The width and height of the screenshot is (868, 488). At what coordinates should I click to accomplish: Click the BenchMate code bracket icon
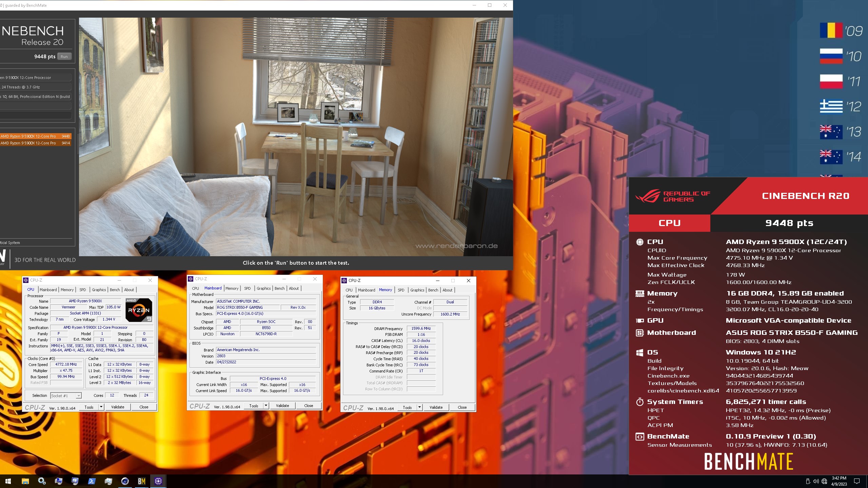639,436
